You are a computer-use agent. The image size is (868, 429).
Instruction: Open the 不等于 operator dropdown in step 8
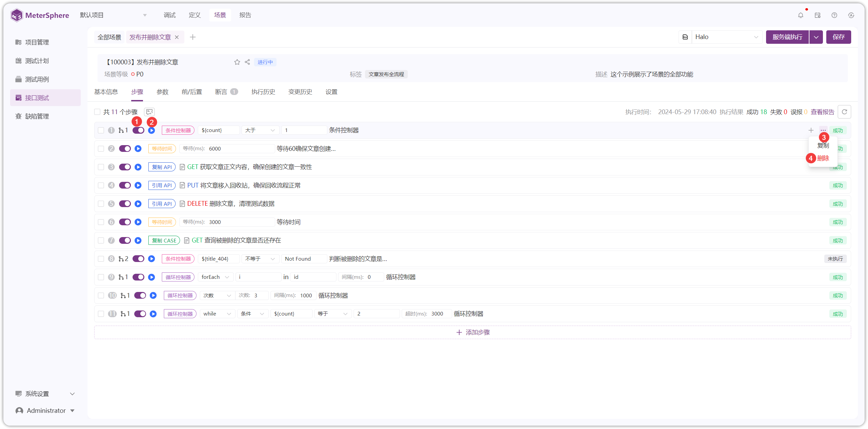click(x=260, y=259)
